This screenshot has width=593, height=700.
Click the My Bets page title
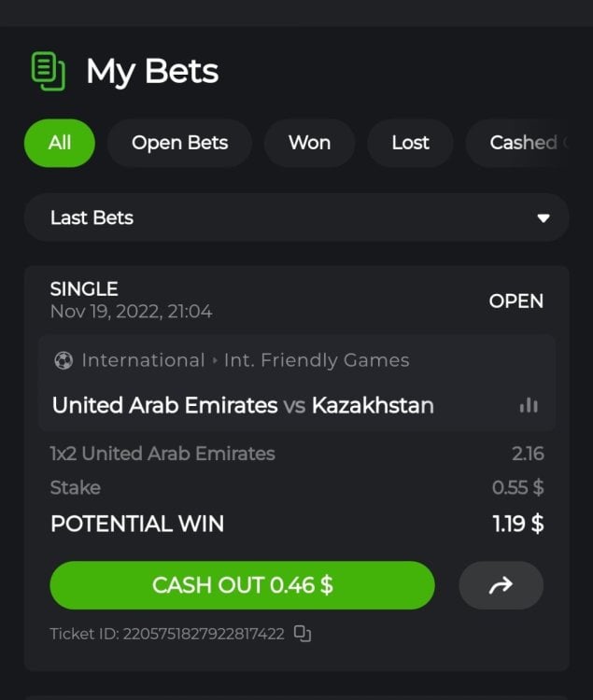pos(152,72)
